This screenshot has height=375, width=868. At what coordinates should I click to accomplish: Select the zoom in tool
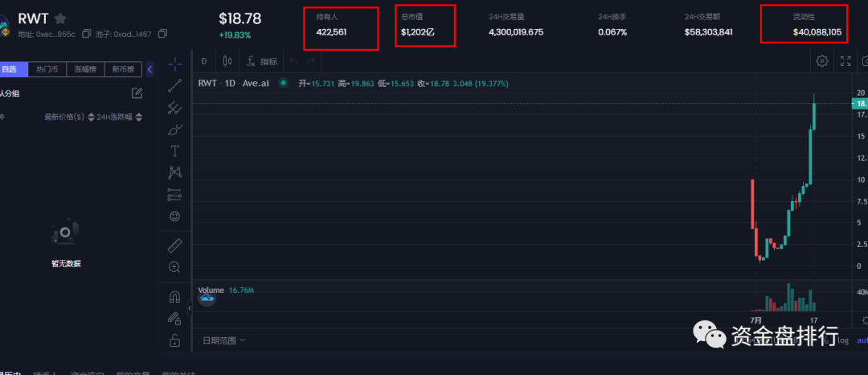coord(175,267)
